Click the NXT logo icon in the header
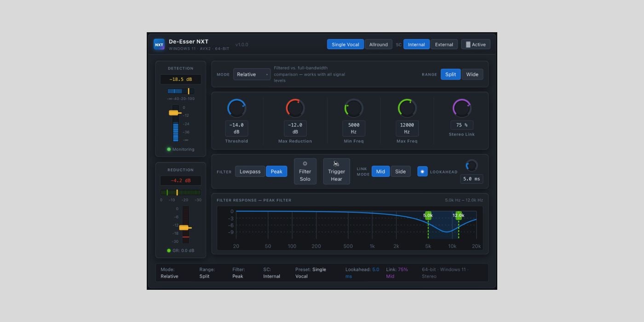This screenshot has width=644, height=322. pyautogui.click(x=159, y=44)
